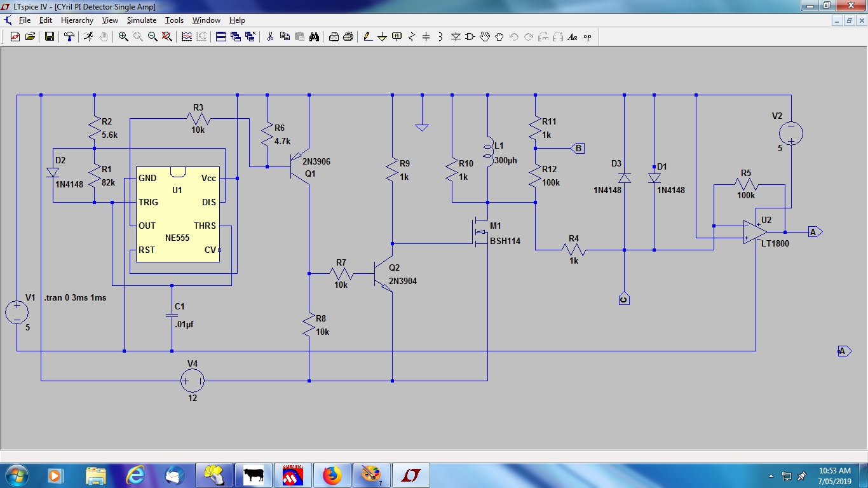This screenshot has height=488, width=868.
Task: Open the Hierarchy menu
Action: point(77,20)
